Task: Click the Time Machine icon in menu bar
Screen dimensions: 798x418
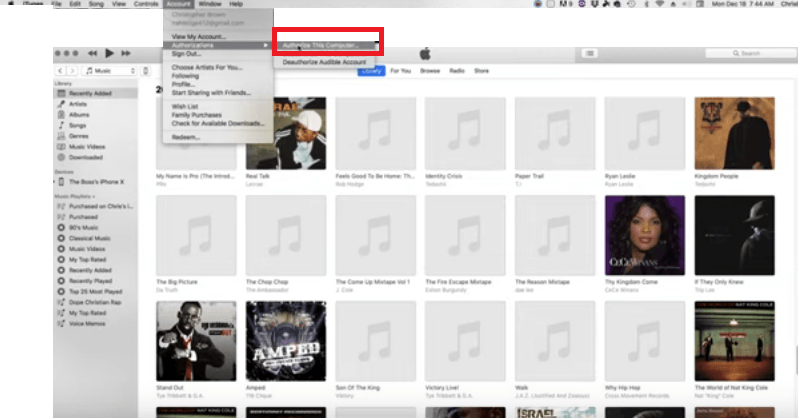Action: click(x=631, y=4)
